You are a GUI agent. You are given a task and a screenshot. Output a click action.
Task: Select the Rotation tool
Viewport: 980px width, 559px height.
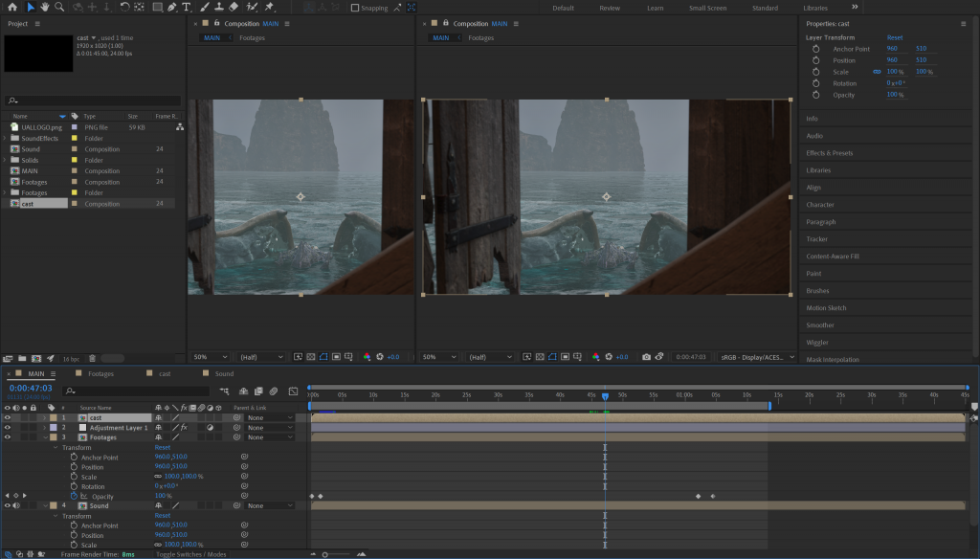pos(124,7)
